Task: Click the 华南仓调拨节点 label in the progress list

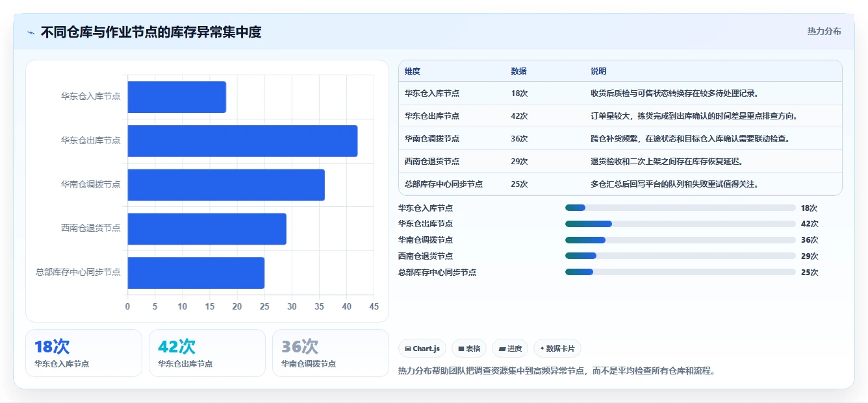Action: (x=426, y=240)
